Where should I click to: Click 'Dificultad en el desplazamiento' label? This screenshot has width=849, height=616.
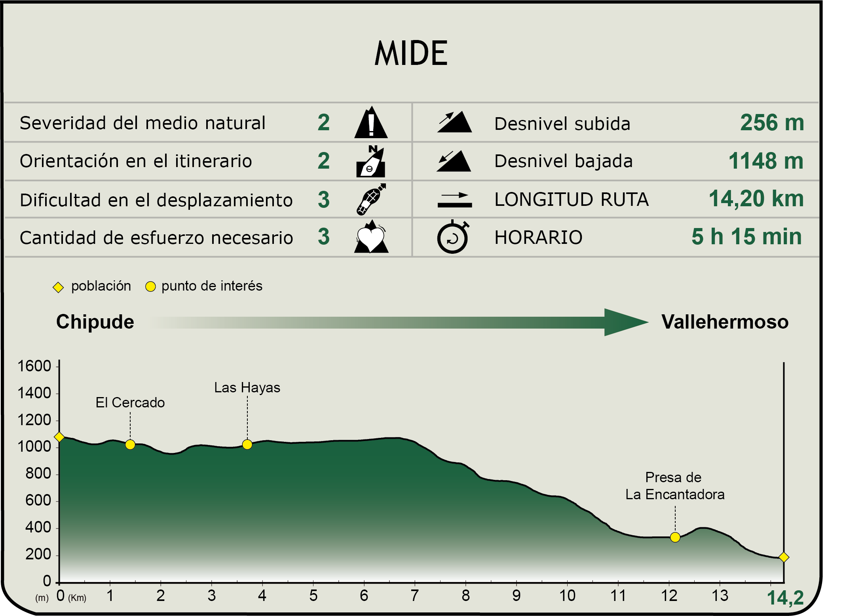156,200
